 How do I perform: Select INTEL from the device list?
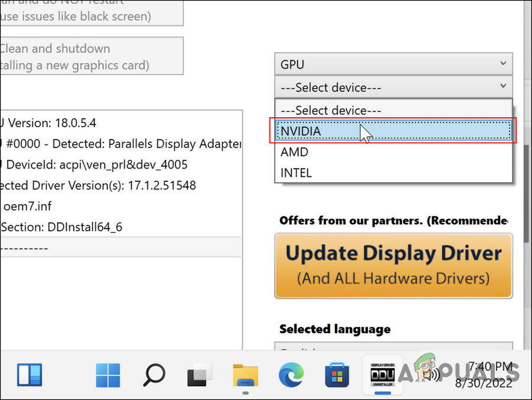[394, 173]
